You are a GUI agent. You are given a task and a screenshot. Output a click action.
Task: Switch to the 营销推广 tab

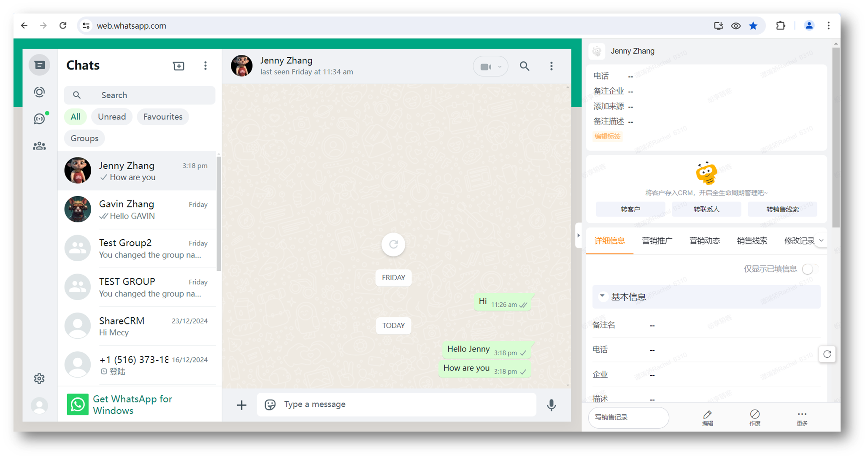tap(657, 241)
